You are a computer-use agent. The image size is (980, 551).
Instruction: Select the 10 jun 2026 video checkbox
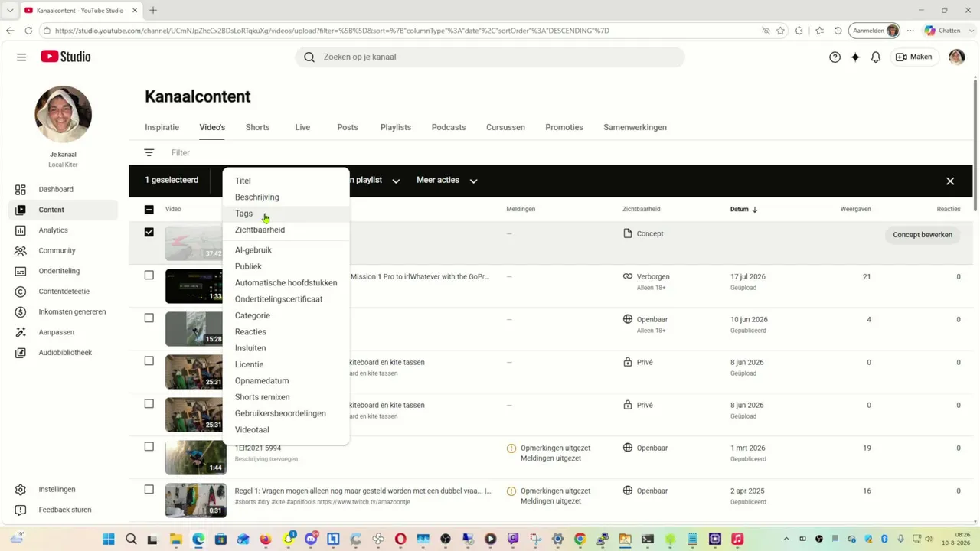(x=149, y=318)
